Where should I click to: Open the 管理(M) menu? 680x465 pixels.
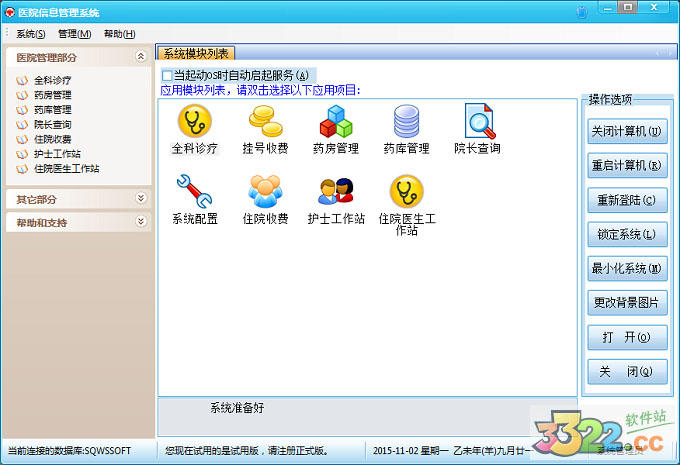coord(74,34)
